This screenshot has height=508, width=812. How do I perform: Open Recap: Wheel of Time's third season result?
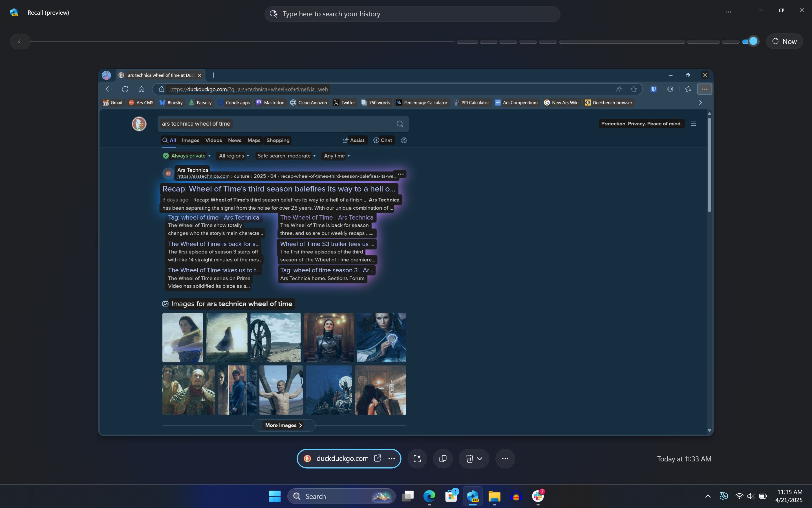pos(279,189)
